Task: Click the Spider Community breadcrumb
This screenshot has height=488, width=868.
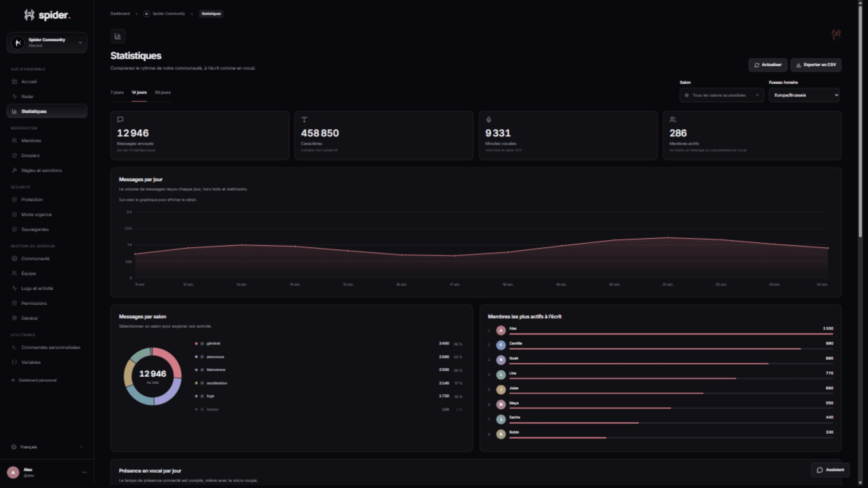Action: [x=164, y=14]
